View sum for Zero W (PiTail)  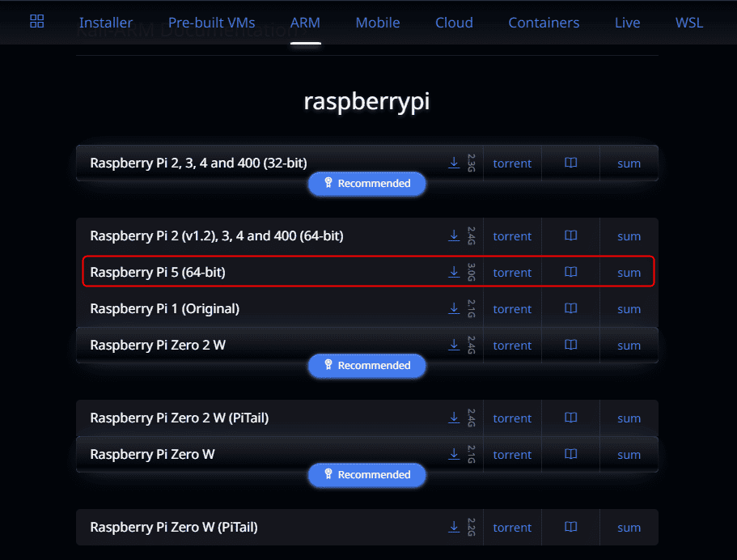tap(629, 528)
